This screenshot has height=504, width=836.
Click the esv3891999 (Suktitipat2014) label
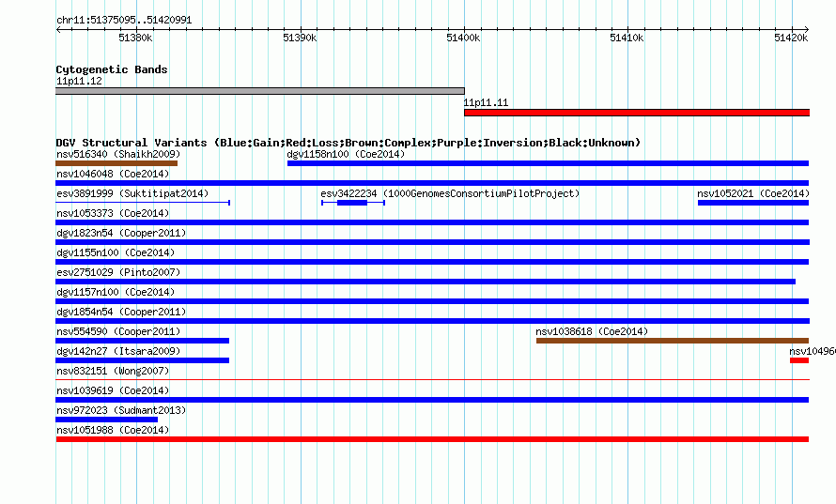(x=132, y=193)
